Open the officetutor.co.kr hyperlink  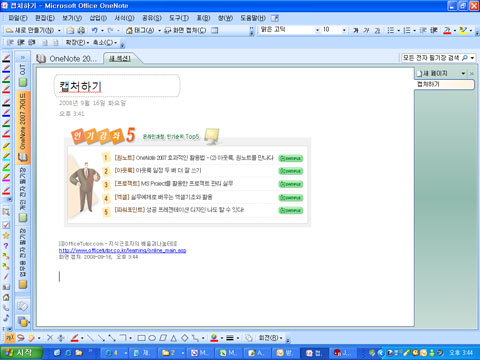coord(122,250)
